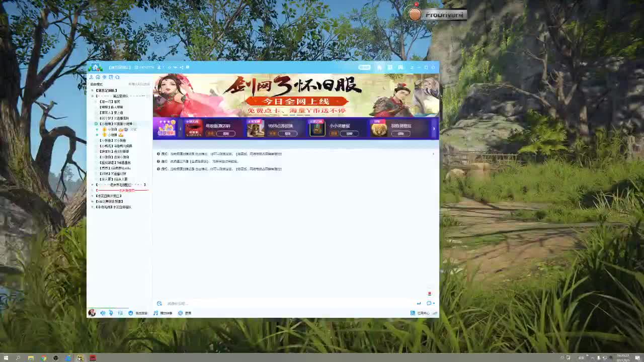Open the notes list icon in sidebar toolbar
The image size is (644, 362).
[111, 77]
